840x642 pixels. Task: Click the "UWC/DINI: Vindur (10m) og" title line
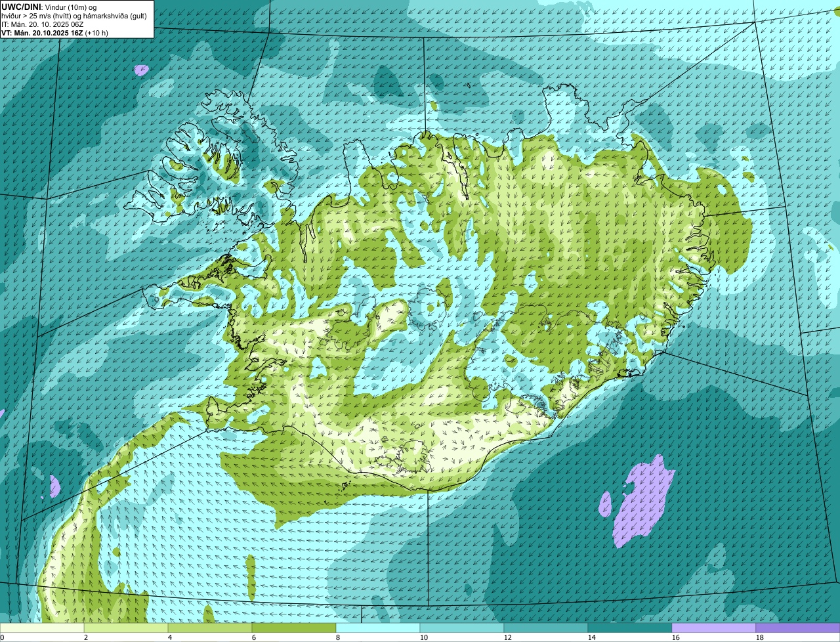(49, 7)
